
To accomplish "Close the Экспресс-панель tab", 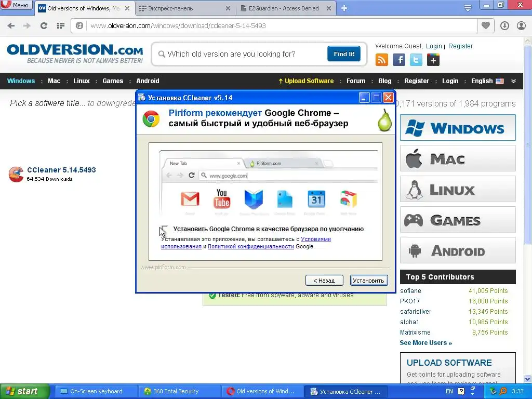I will click(x=228, y=8).
